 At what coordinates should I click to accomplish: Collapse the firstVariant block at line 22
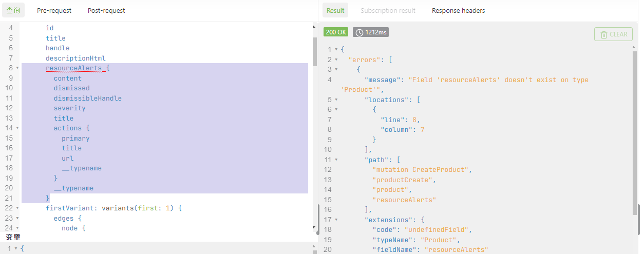17,208
